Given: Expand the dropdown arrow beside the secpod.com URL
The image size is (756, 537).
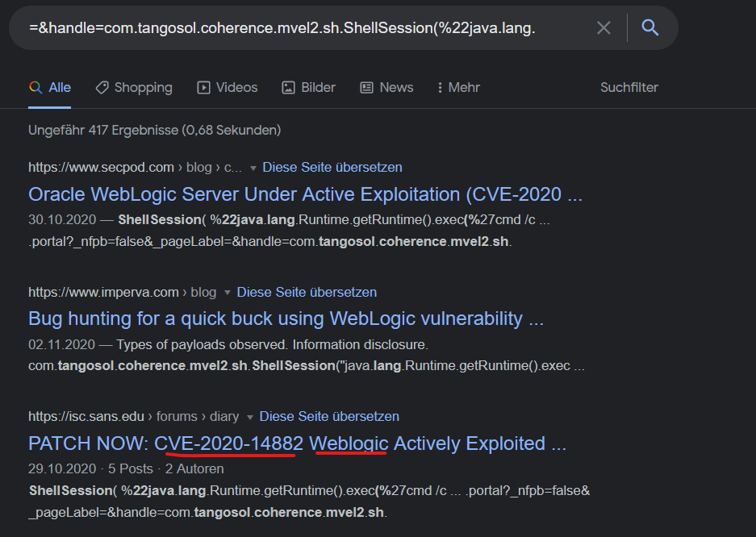Looking at the screenshot, I should pyautogui.click(x=253, y=168).
